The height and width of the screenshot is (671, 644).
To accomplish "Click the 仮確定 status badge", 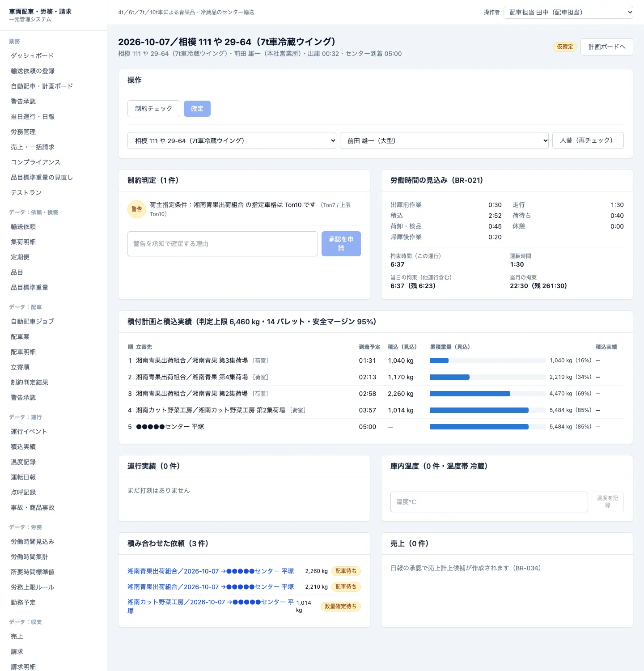I will tap(565, 47).
